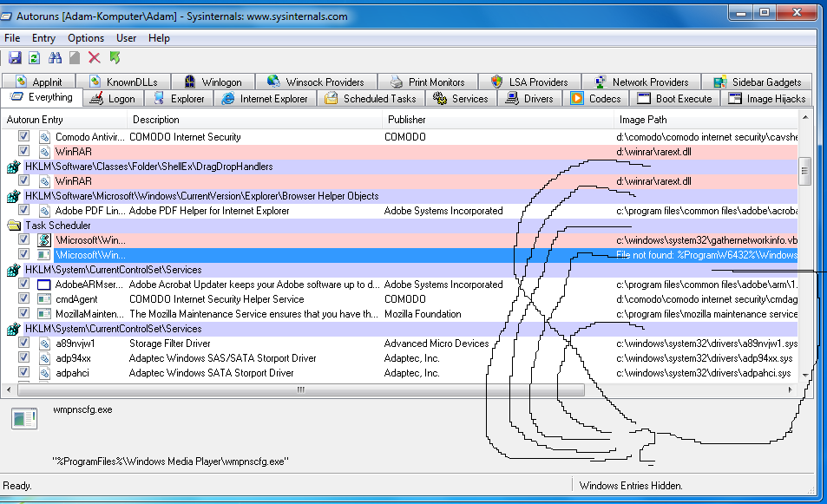This screenshot has height=504, width=827.
Task: Sort by the Autorun Entry column header
Action: point(64,120)
